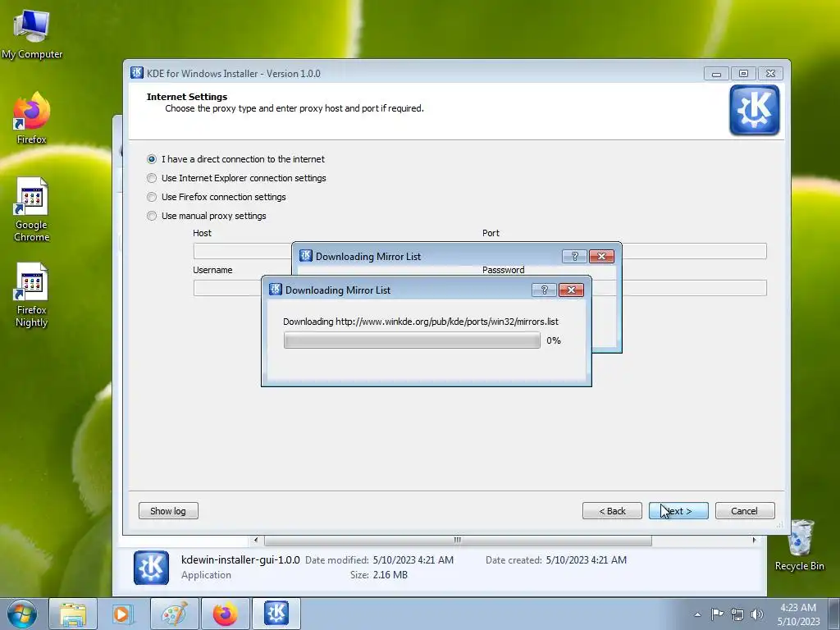Cancel the KDE installer

click(x=745, y=510)
